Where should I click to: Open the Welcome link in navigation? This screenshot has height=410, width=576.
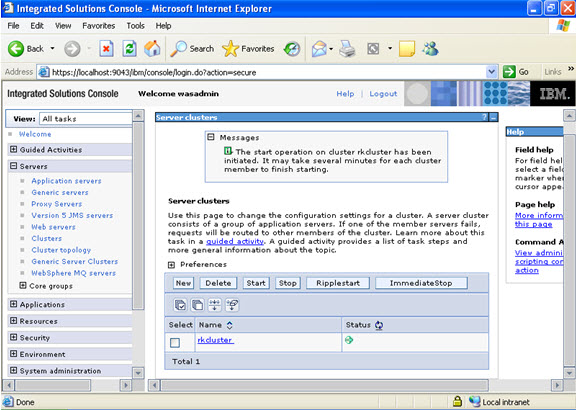pyautogui.click(x=35, y=134)
